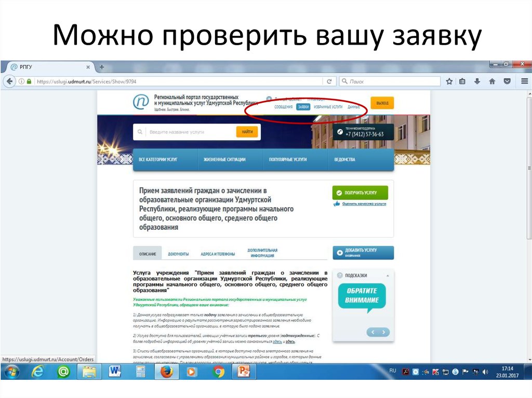Click the padlock security icon in address bar
This screenshot has height=398, width=532.
[28, 81]
